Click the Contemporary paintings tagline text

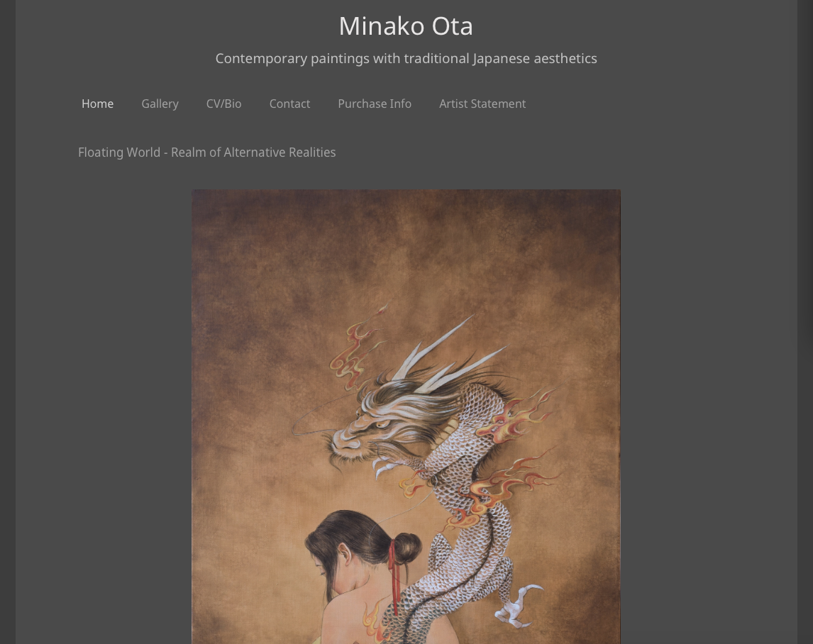point(406,59)
